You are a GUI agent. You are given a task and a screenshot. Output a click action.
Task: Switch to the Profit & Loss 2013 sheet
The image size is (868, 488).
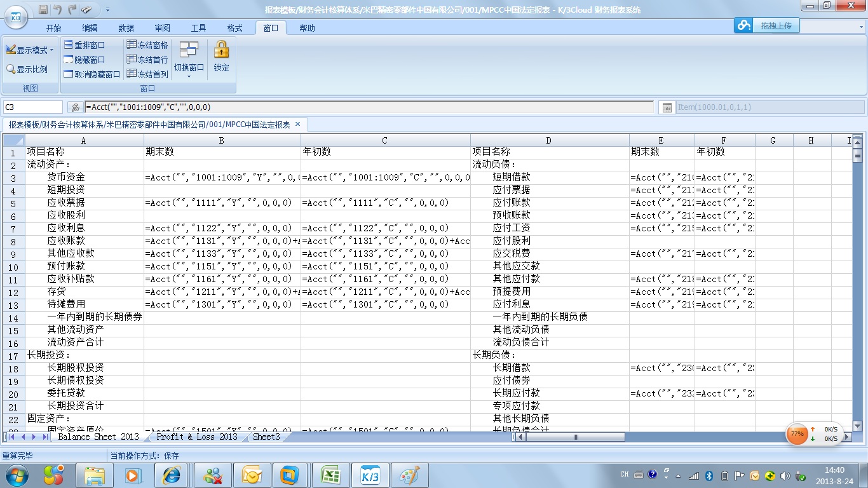[x=196, y=437]
